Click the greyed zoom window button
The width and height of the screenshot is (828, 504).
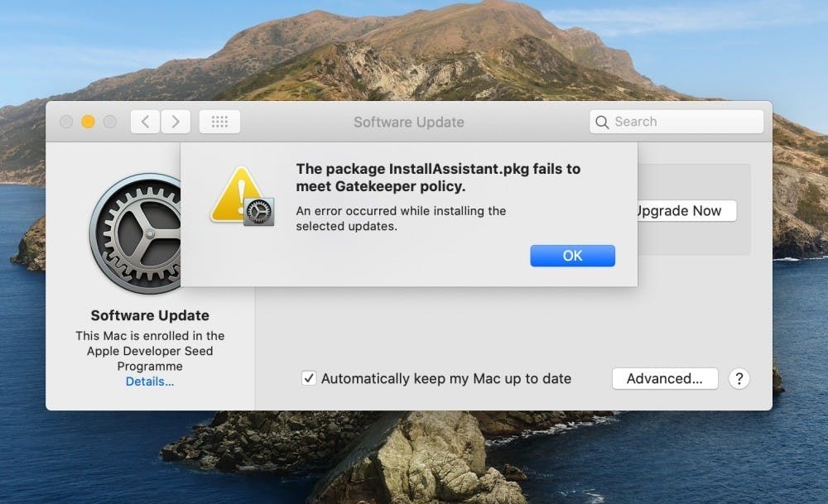[x=110, y=122]
